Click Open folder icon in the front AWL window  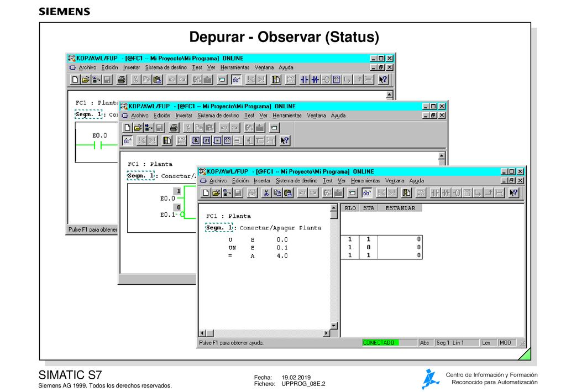216,193
